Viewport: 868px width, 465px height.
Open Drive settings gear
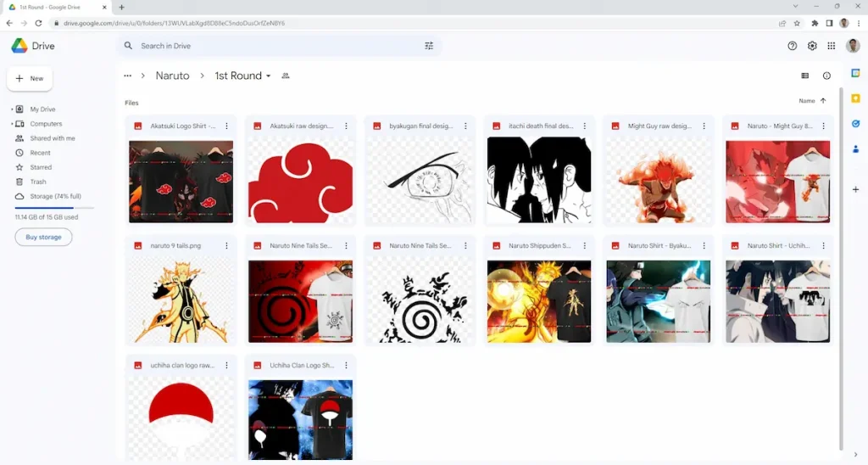[812, 46]
